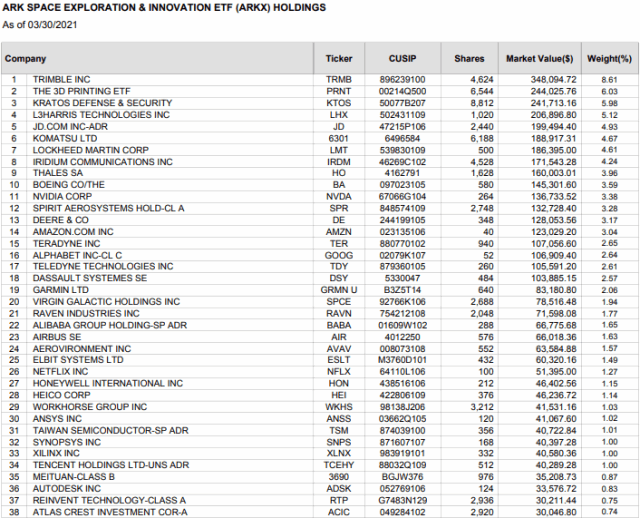
Task: Click the 8,812 shares value
Action: (x=482, y=103)
